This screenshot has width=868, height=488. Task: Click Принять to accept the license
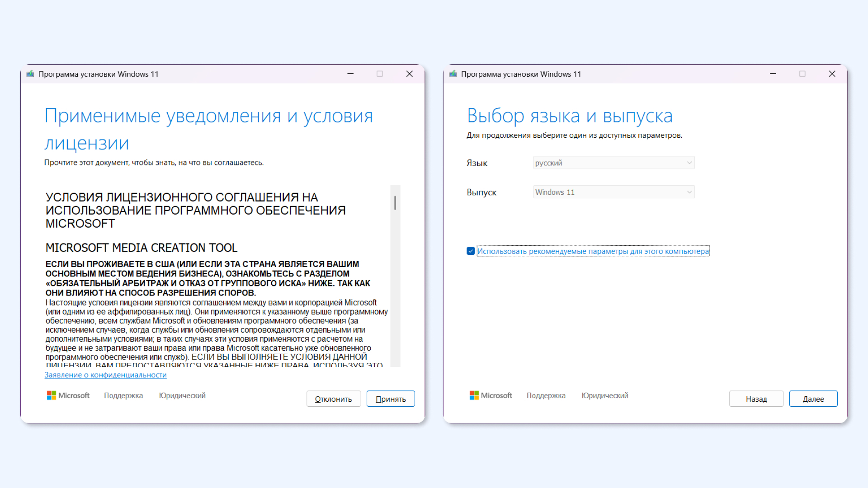point(391,399)
